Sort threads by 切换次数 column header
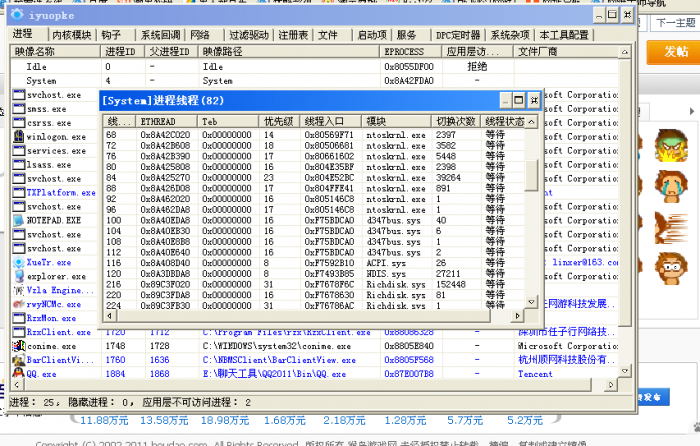 (x=456, y=121)
